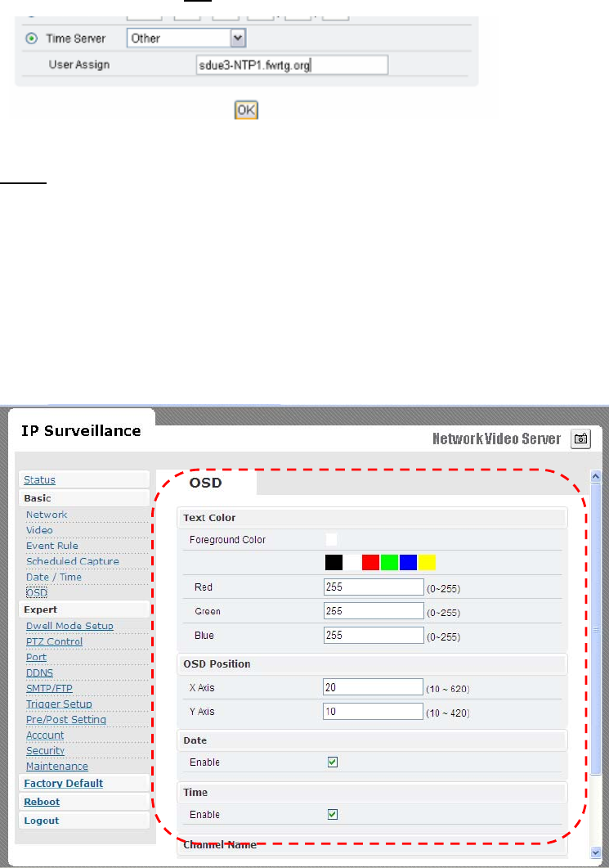Open Security settings
This screenshot has height=868, width=609.
[x=45, y=751]
